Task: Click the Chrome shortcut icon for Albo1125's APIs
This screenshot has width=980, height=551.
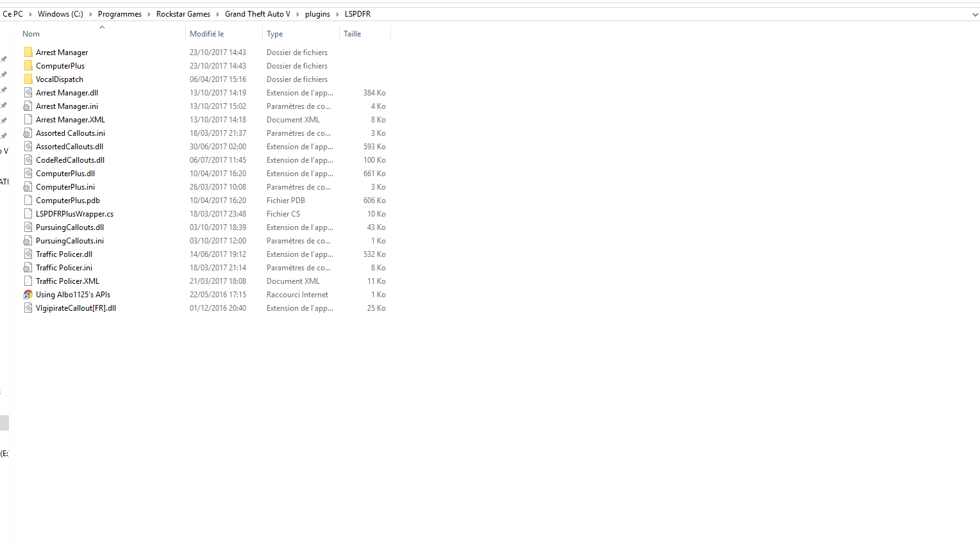Action: point(28,295)
